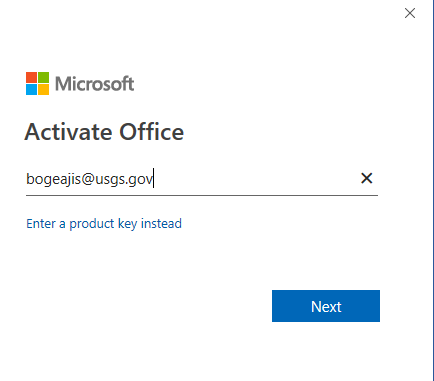Open the 'Enter a product key instead' link
This screenshot has width=434, height=381.
104,224
